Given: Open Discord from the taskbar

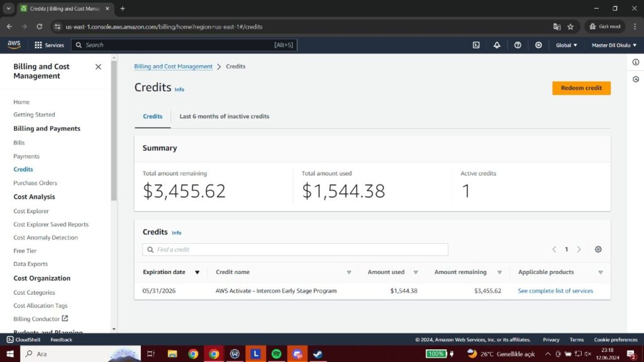Looking at the screenshot, I should tap(297, 354).
